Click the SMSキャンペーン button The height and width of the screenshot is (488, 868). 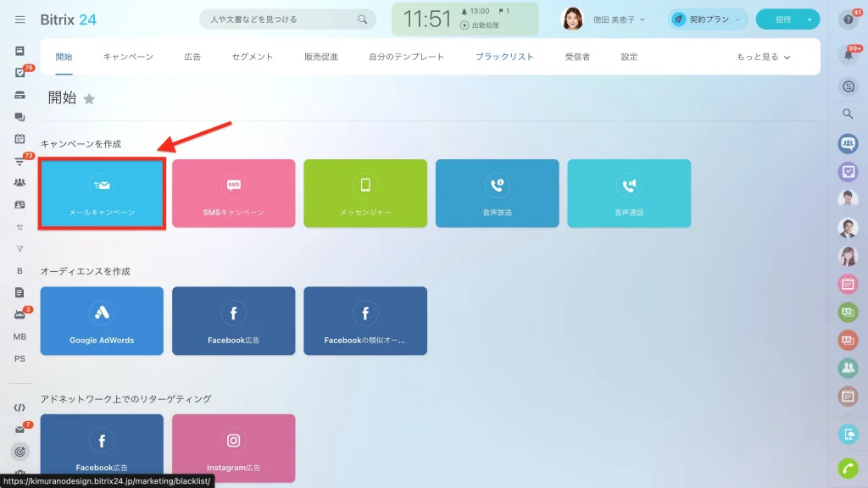234,194
